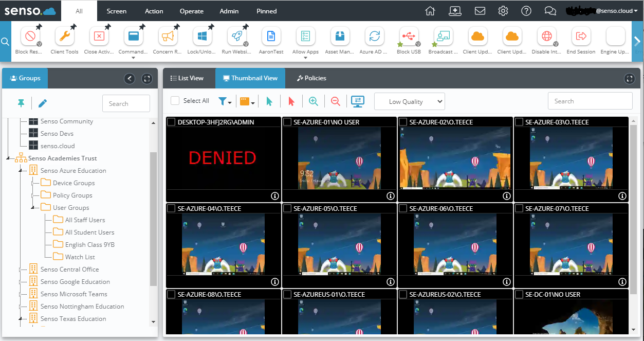The image size is (644, 341).
Task: Select the Watch List group
Action: [80, 257]
